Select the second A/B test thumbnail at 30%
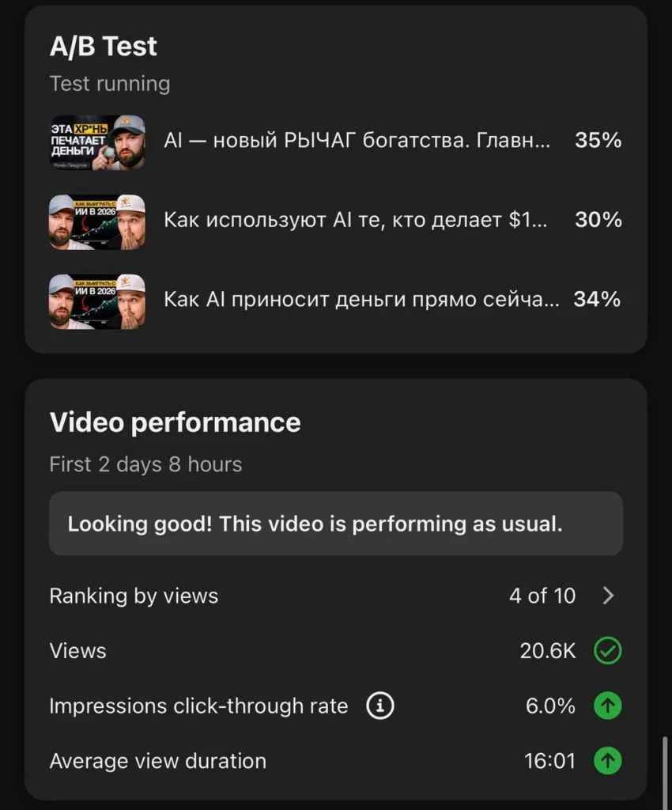672x810 pixels. [x=97, y=221]
